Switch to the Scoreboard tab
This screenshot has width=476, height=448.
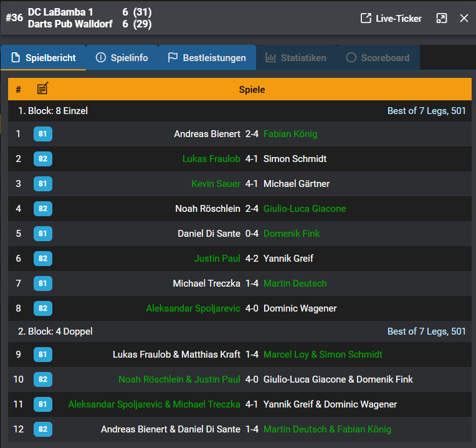(378, 58)
